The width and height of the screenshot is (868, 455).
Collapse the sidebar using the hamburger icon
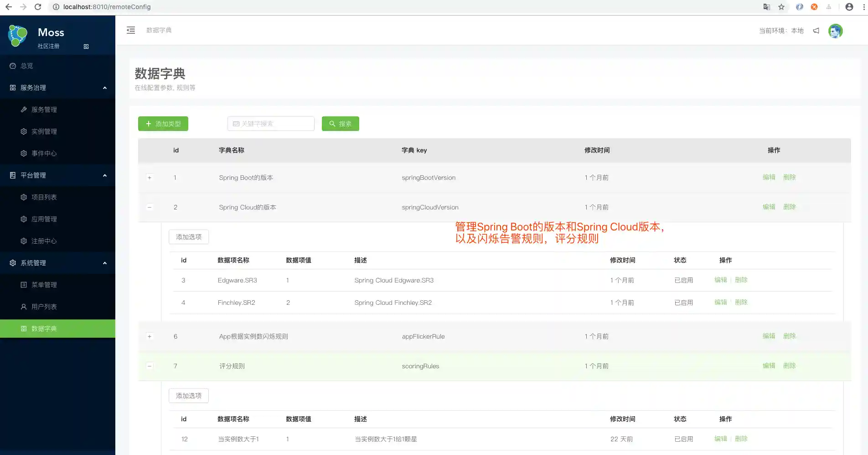click(131, 30)
